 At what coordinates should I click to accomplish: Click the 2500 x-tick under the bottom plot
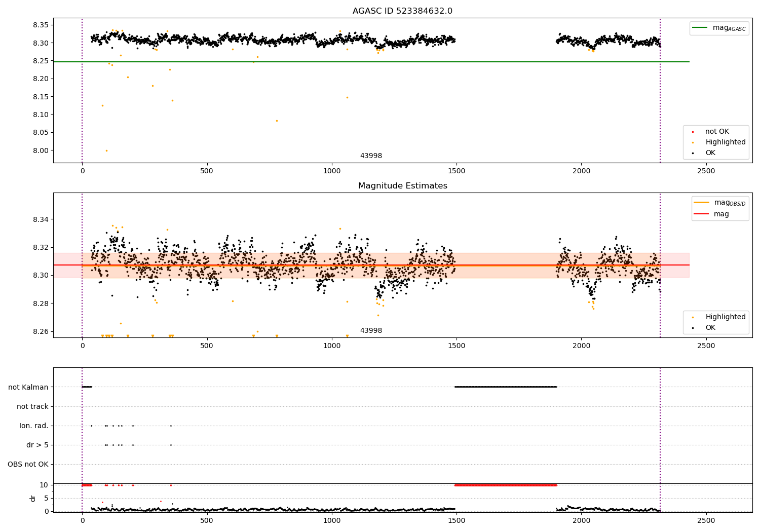(x=706, y=520)
